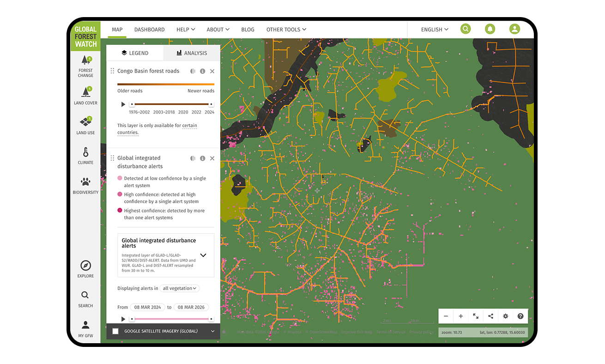Viewport: 605px width, 364px height.
Task: Open the map Share icon
Action: (490, 316)
